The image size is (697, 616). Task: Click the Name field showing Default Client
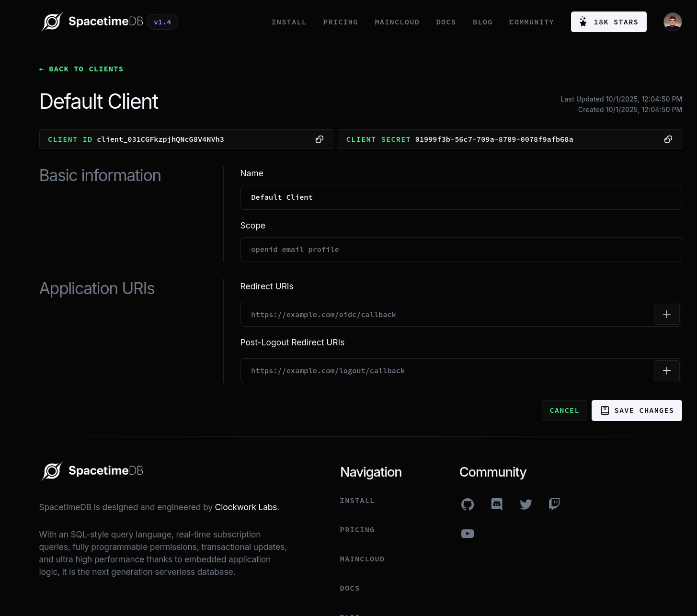coord(461,197)
